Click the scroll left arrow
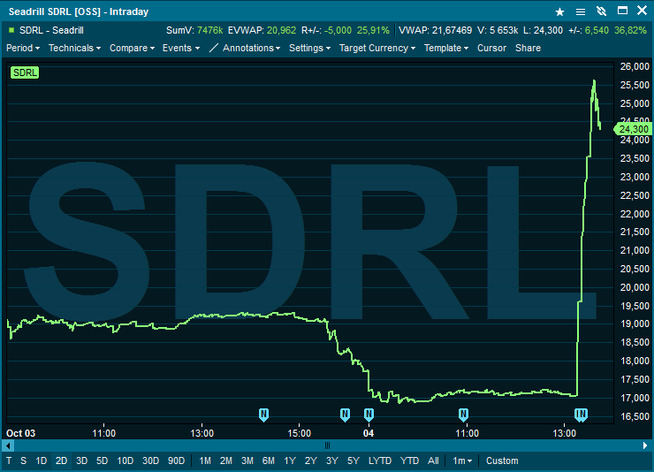 click(x=8, y=446)
